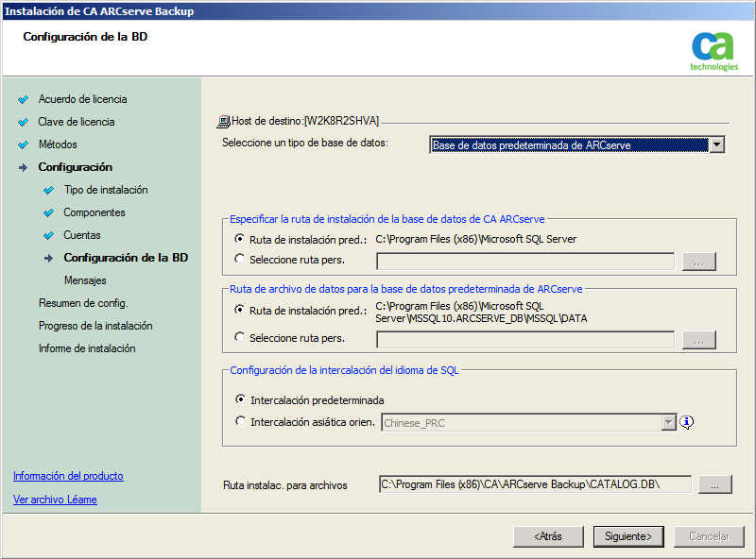Select Componentes step
The image size is (756, 559).
click(94, 212)
